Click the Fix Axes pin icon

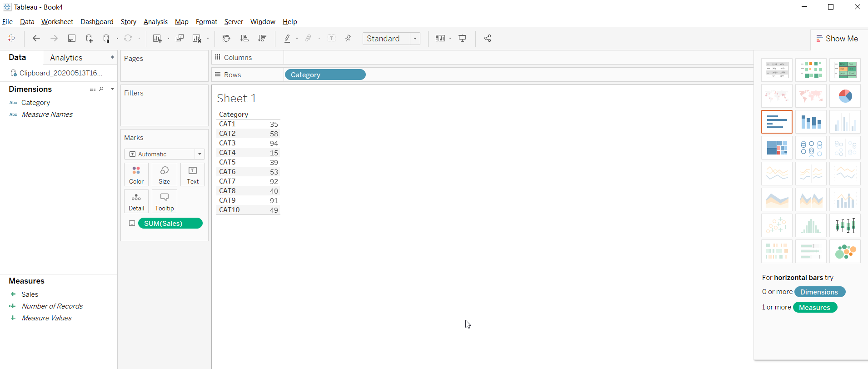click(349, 39)
